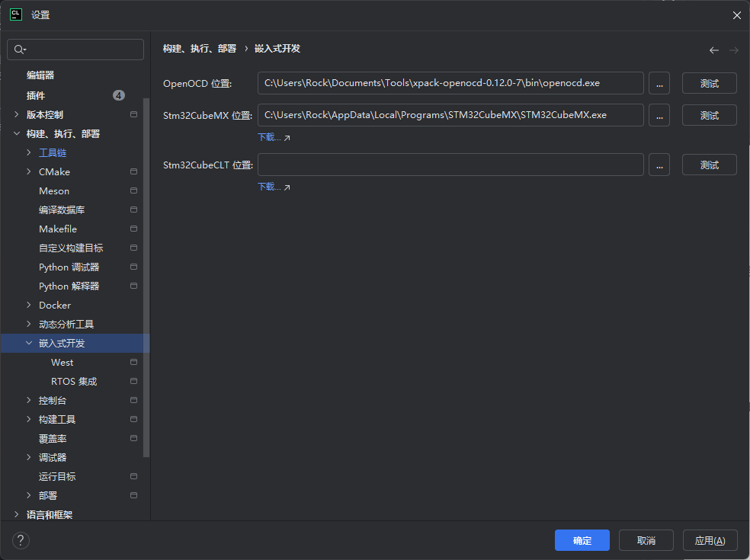Click the settings search field
This screenshot has width=750, height=560.
(75, 50)
